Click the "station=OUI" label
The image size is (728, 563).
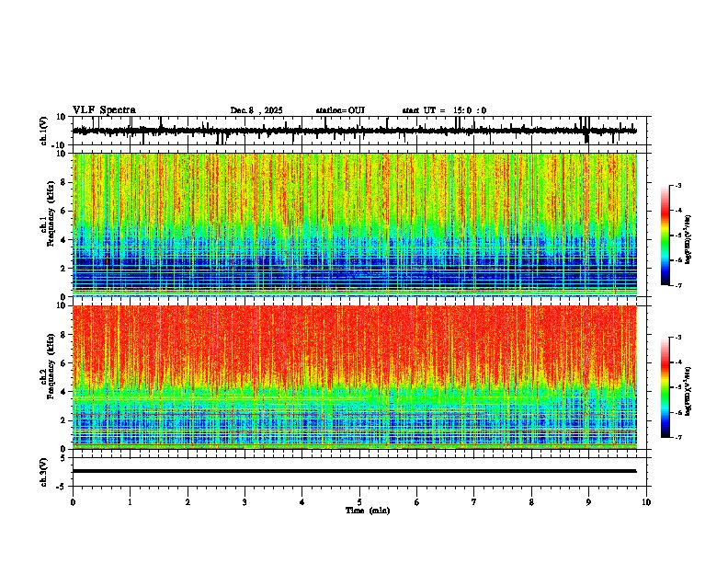340,110
